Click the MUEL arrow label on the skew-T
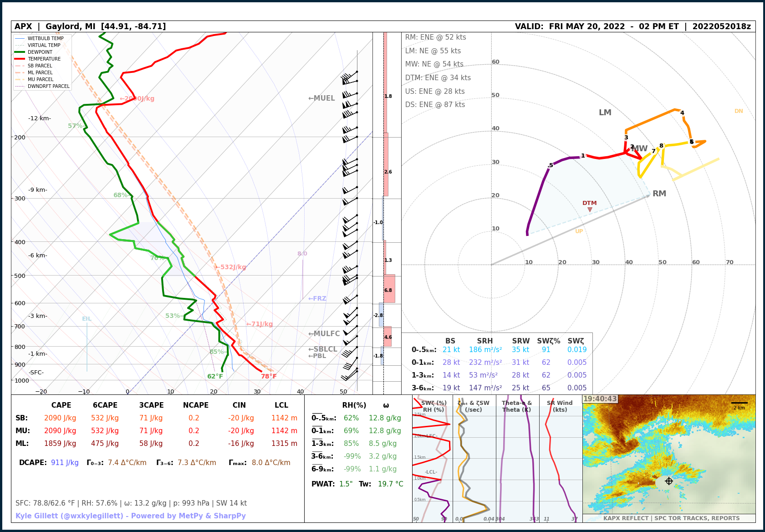The width and height of the screenshot is (765, 532). (321, 98)
